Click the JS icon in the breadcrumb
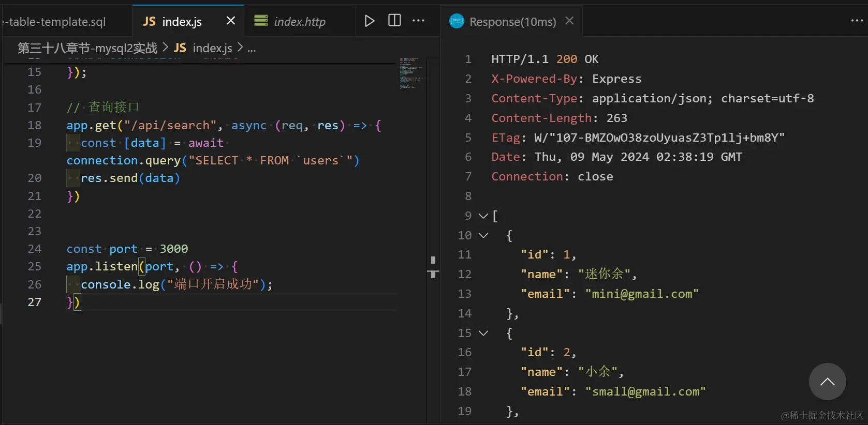The height and width of the screenshot is (425, 868). pos(180,48)
